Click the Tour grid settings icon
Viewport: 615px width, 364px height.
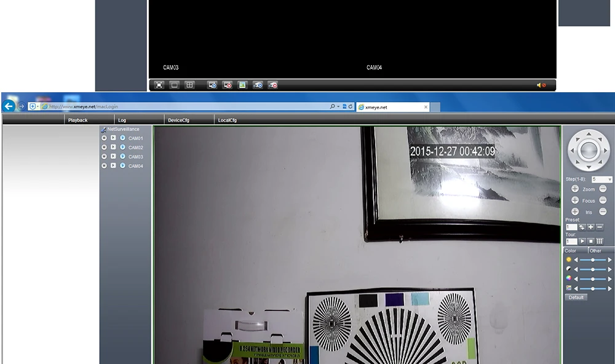coord(599,241)
